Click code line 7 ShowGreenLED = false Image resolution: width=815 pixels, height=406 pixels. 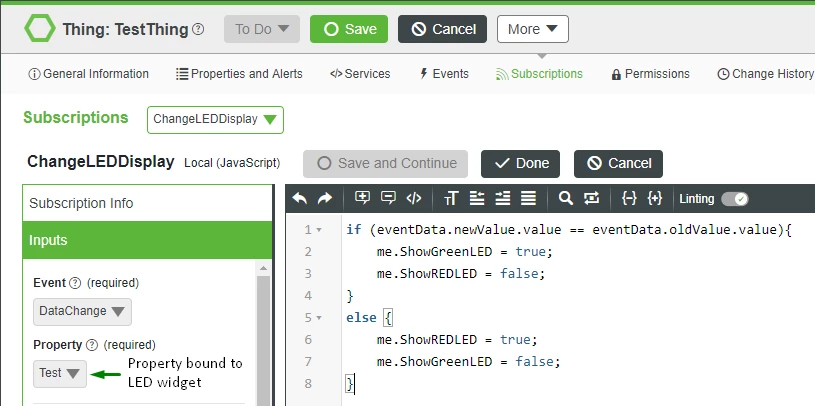(x=468, y=362)
